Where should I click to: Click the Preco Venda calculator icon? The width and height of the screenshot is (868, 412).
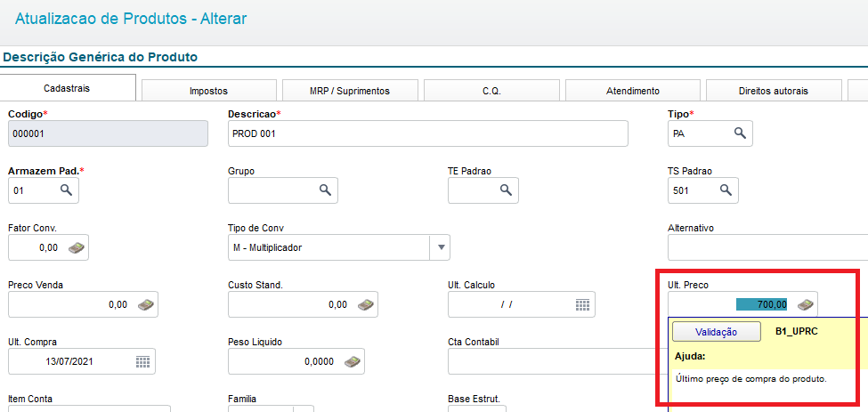click(145, 304)
